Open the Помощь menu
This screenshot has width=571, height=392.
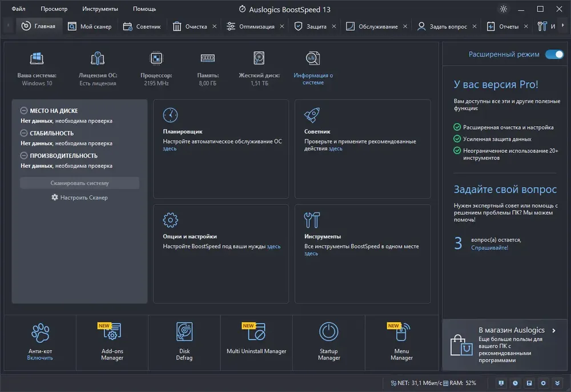[144, 9]
